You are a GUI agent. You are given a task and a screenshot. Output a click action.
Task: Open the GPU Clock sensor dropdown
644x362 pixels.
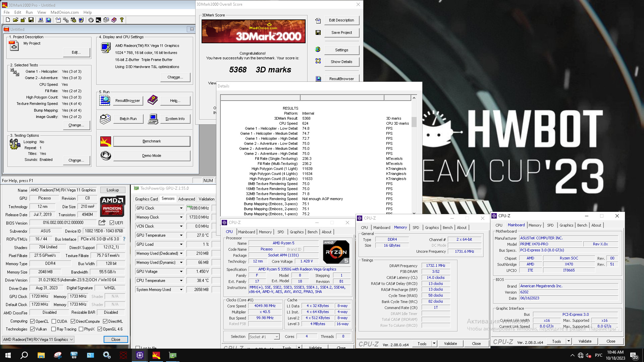(181, 208)
